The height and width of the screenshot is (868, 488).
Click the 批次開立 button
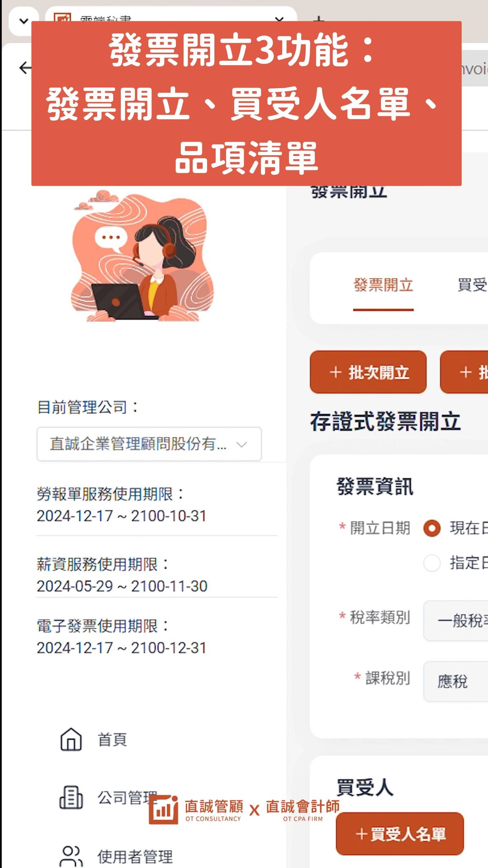(368, 372)
